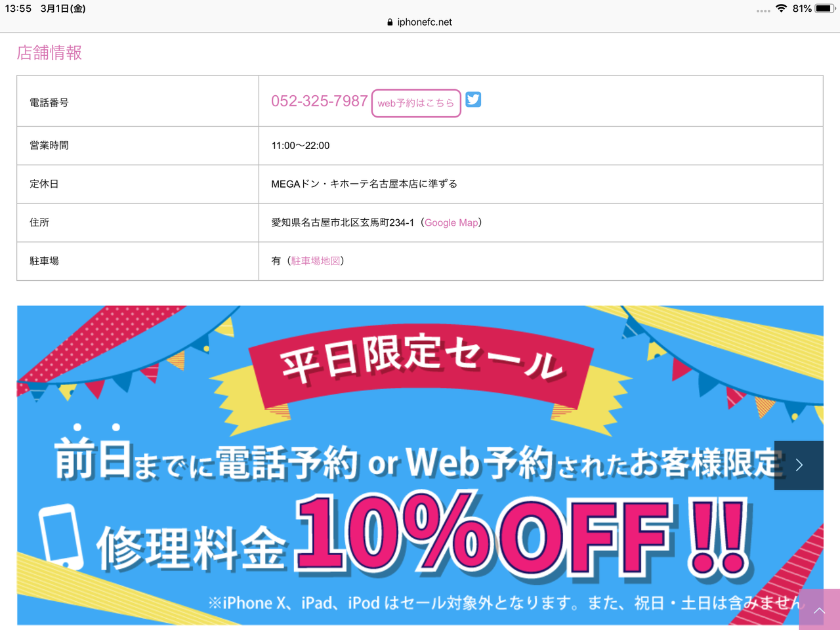Call phone number 052-325-7987
The height and width of the screenshot is (630, 840).
click(320, 101)
